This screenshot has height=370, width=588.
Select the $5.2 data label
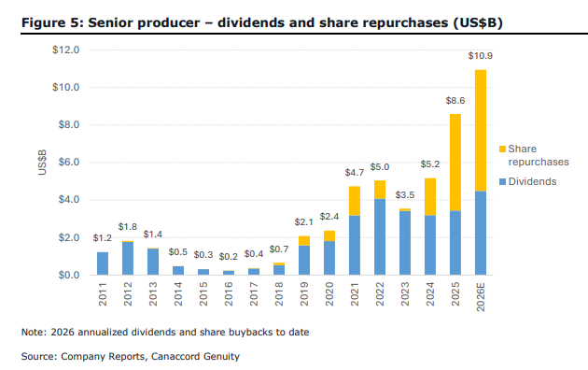(x=430, y=164)
